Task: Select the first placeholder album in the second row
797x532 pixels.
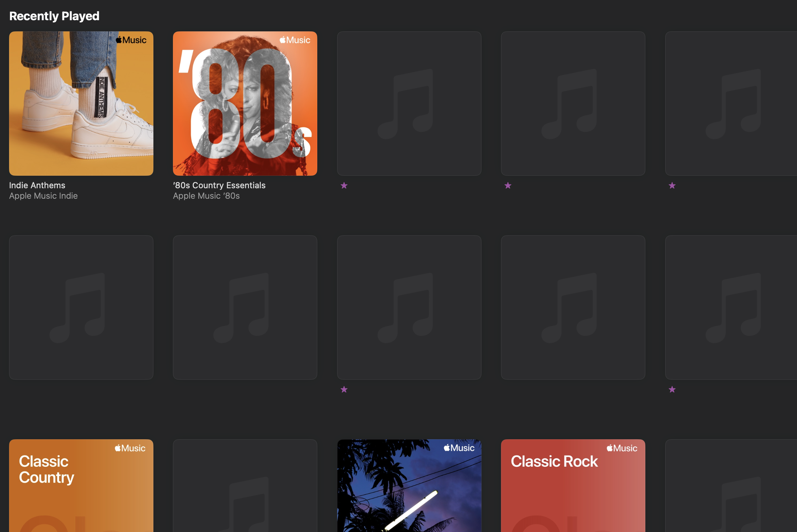Action: pyautogui.click(x=81, y=307)
